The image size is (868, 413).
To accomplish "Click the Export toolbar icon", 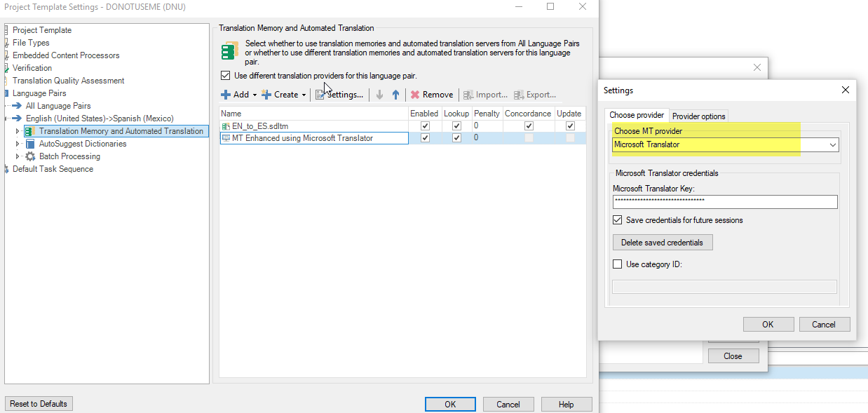I will pyautogui.click(x=520, y=95).
